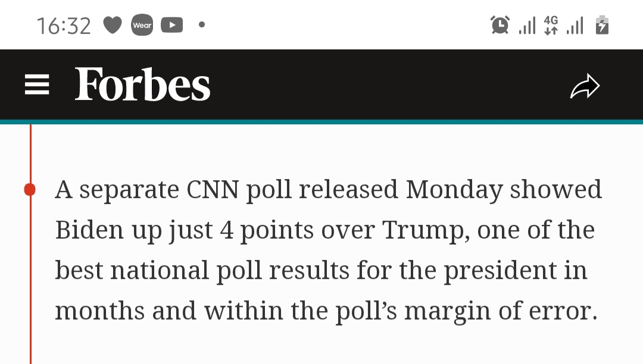The height and width of the screenshot is (364, 643).
Task: Tap the second signal strength icon
Action: 575,26
